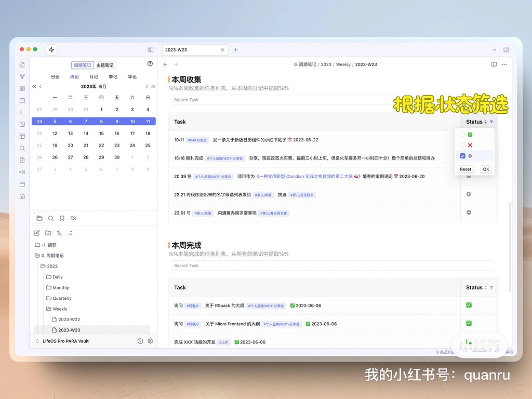Screen dimensions: 532x399
Task: Open the graph view icon in sidebar
Action: [x=21, y=77]
